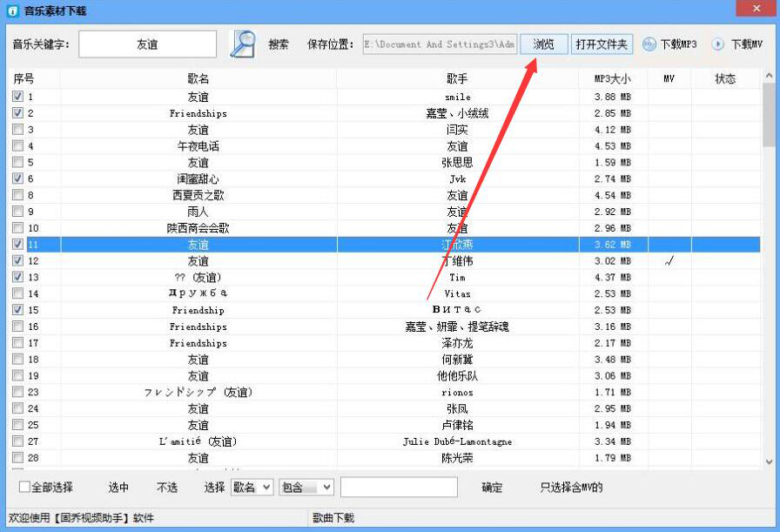Click the 搜索 button label

[279, 44]
